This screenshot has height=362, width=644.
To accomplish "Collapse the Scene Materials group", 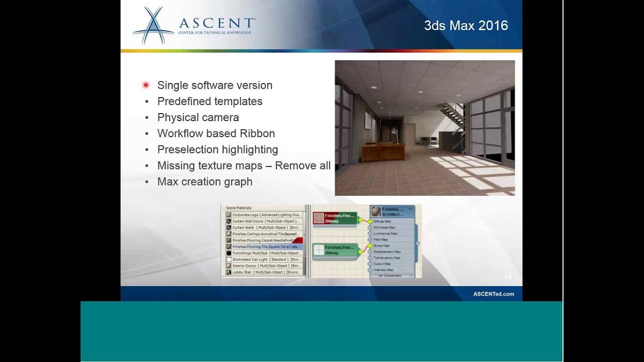I will (224, 208).
